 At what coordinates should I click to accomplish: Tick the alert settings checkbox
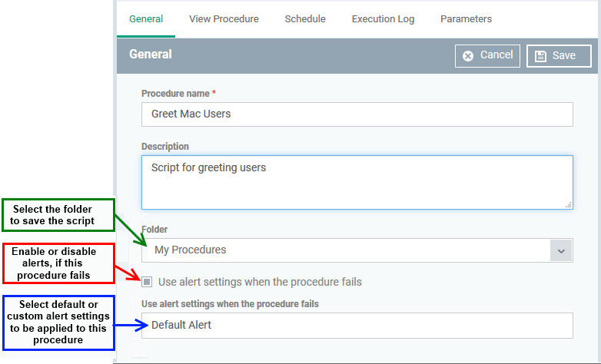pos(147,282)
